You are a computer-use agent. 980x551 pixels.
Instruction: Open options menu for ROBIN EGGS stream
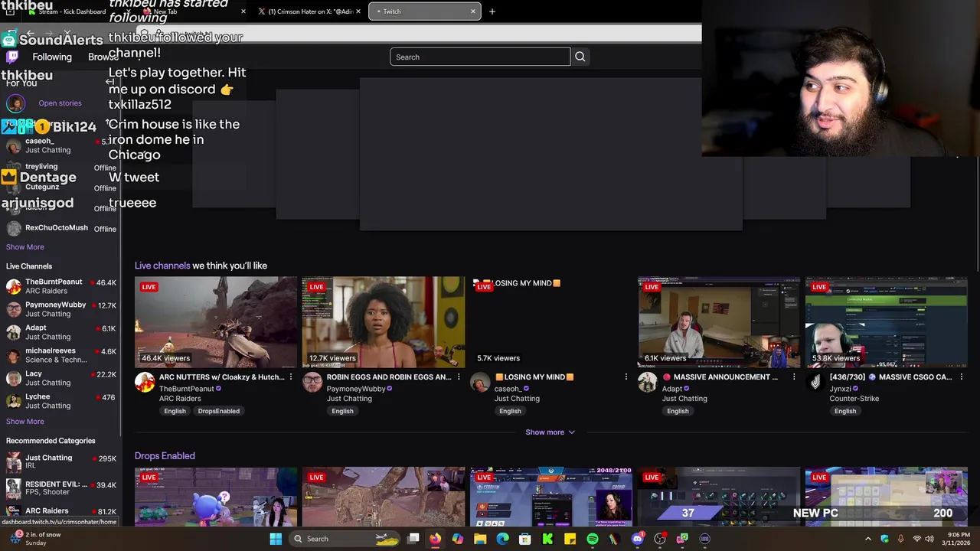point(459,377)
